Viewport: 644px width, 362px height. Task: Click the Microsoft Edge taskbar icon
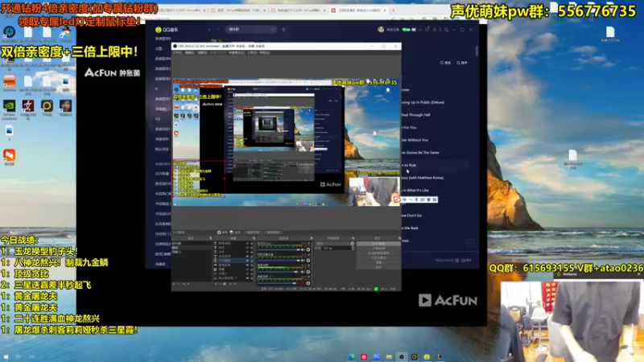tap(351, 356)
